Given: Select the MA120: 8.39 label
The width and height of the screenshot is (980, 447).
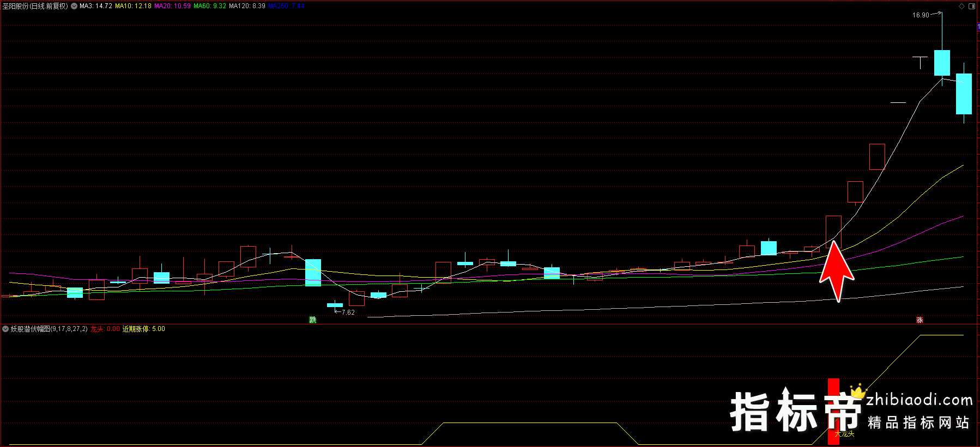Looking at the screenshot, I should [x=247, y=6].
